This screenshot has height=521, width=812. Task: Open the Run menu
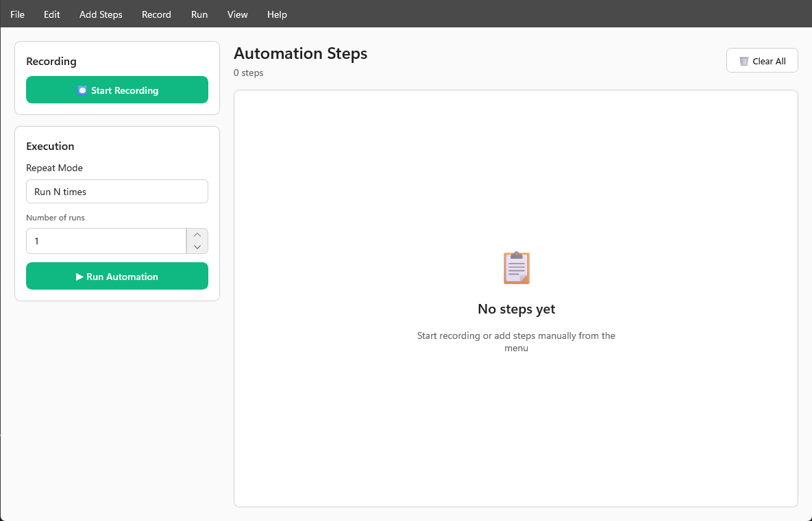pos(199,14)
